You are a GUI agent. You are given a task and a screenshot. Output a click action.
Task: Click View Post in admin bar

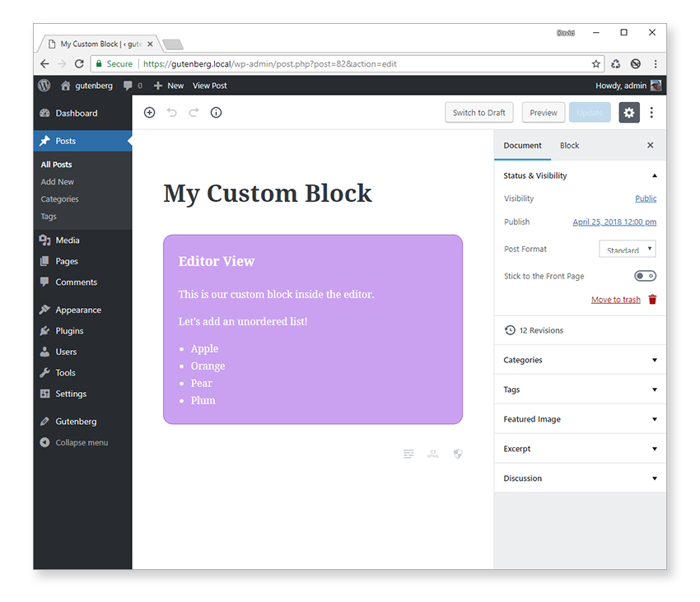pyautogui.click(x=209, y=86)
